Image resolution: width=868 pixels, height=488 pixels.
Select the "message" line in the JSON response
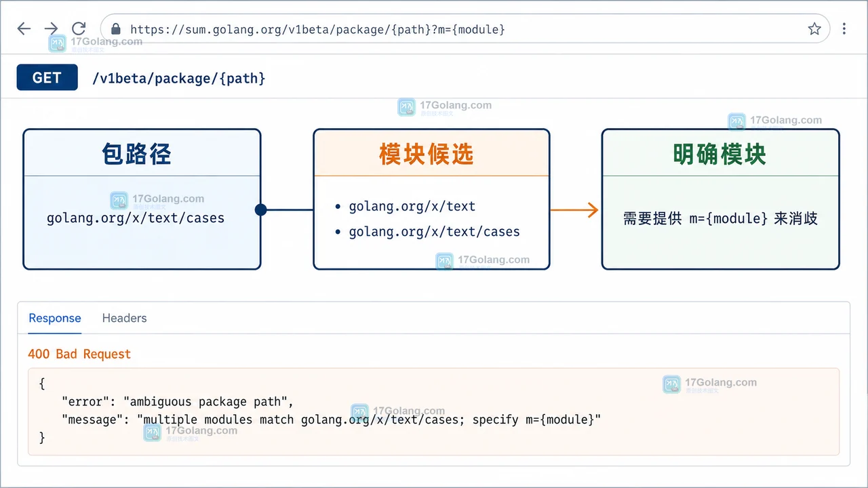332,420
